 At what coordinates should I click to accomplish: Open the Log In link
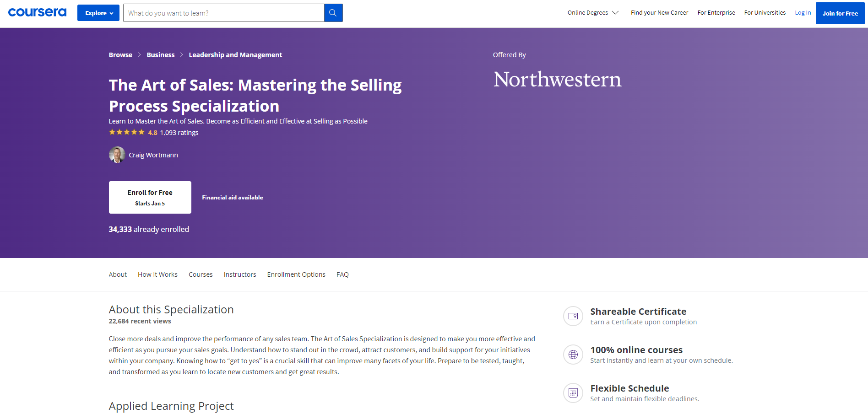pos(803,13)
